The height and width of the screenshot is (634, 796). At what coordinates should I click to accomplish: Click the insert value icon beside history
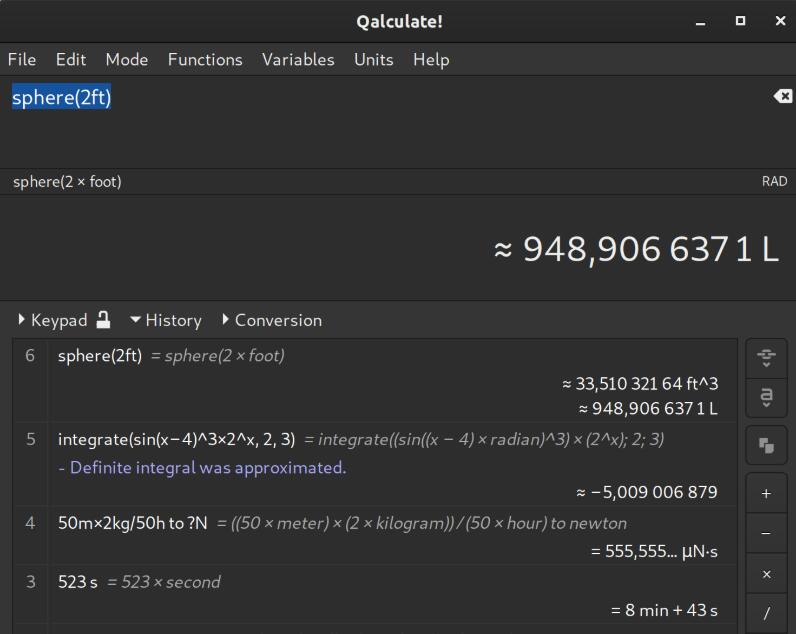click(x=766, y=358)
